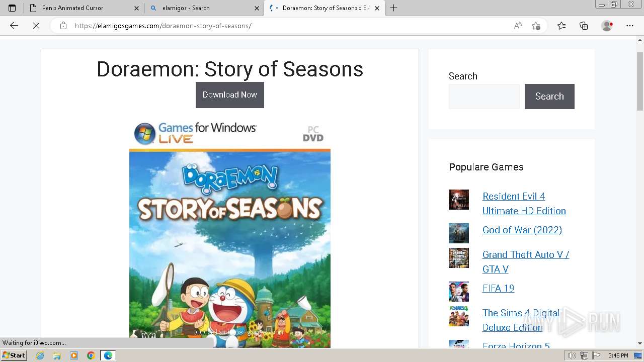This screenshot has height=362, width=644.
Task: Click the God of War thumbnail
Action: [459, 233]
